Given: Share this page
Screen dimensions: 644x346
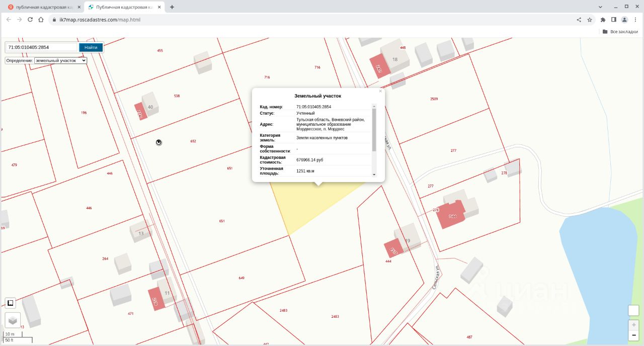Looking at the screenshot, I should click(579, 20).
